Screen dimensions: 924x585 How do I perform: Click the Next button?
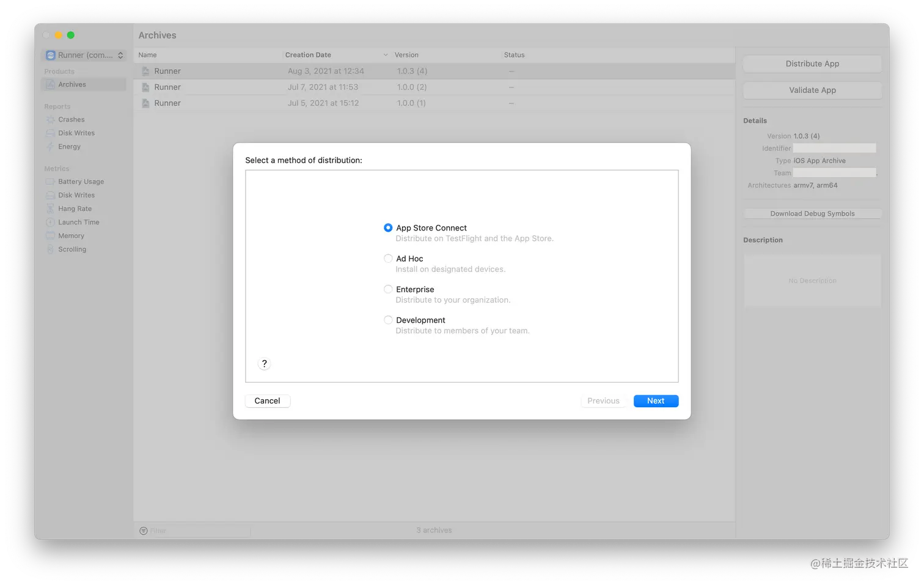(656, 401)
